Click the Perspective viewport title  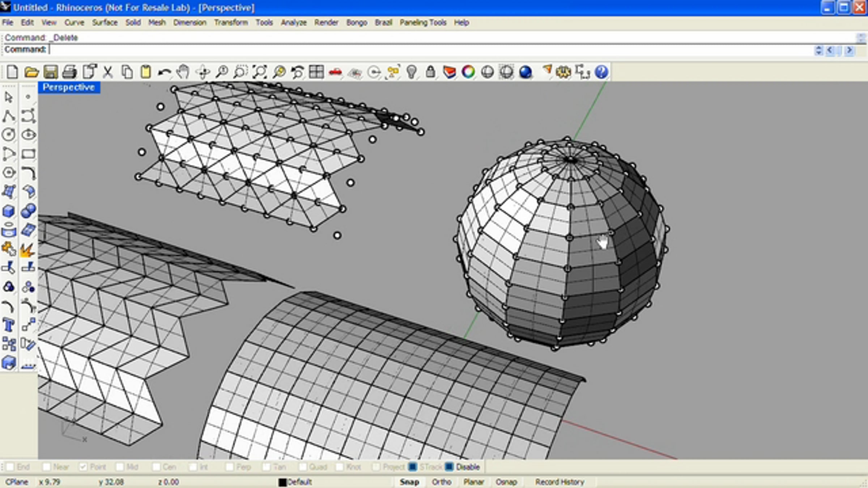(69, 87)
